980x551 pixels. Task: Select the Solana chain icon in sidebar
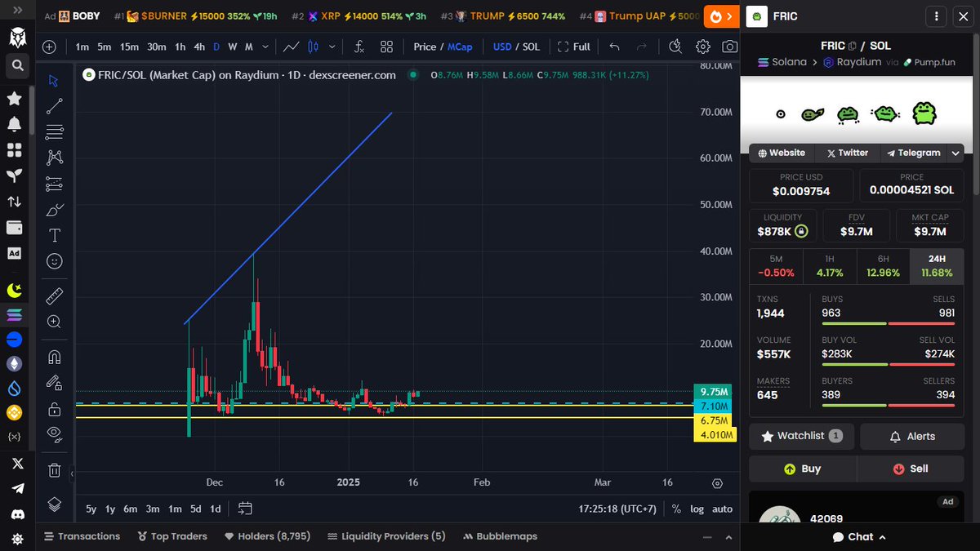pyautogui.click(x=14, y=315)
